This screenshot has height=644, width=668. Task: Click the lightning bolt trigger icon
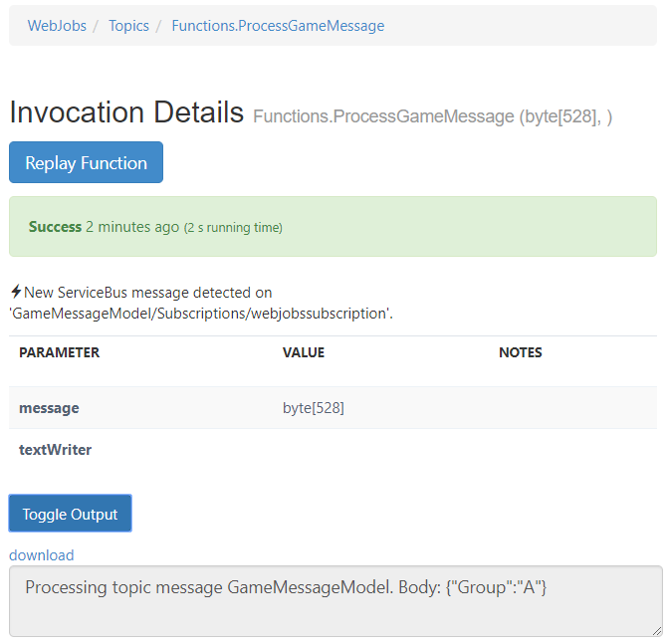(x=16, y=292)
